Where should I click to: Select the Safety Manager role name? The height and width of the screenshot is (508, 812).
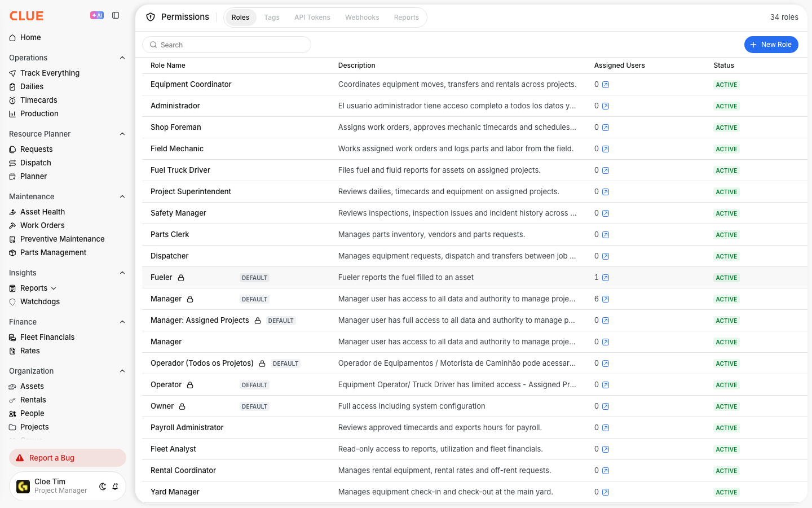point(178,213)
